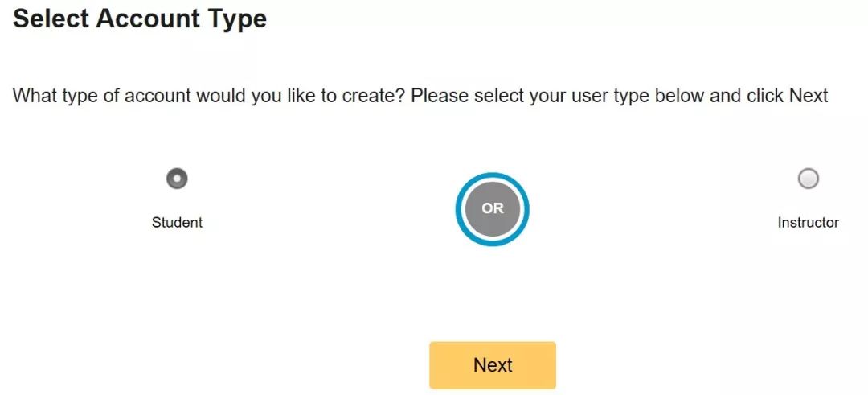Click the gray OR circle badge
The width and height of the screenshot is (868, 395).
pos(493,209)
